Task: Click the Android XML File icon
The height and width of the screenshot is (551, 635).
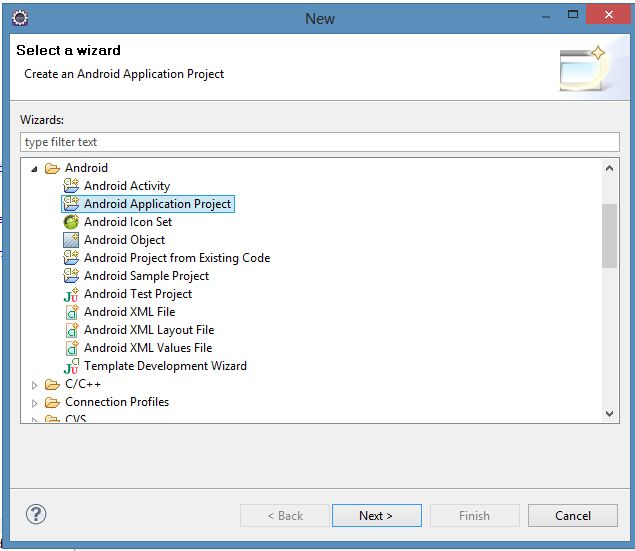Action: click(71, 312)
